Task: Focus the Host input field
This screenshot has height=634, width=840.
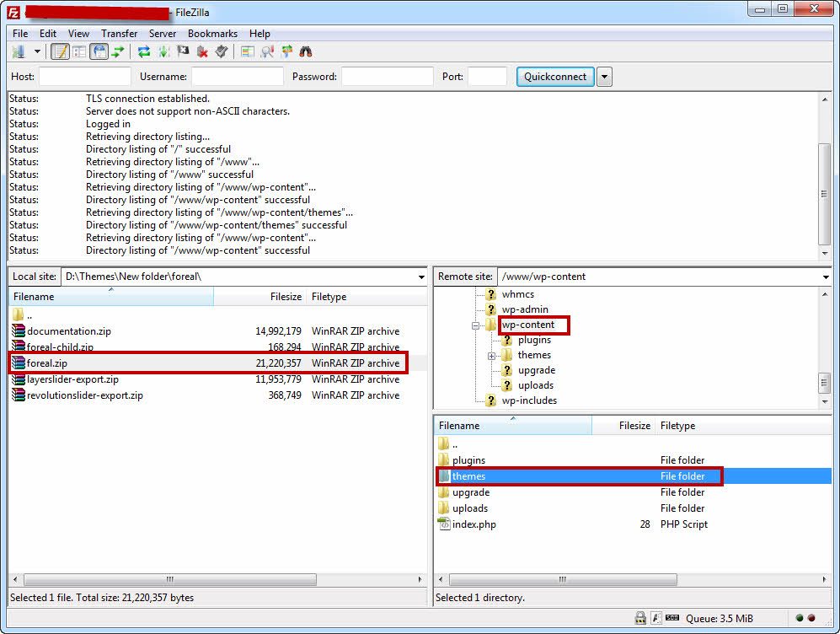Action: point(84,77)
